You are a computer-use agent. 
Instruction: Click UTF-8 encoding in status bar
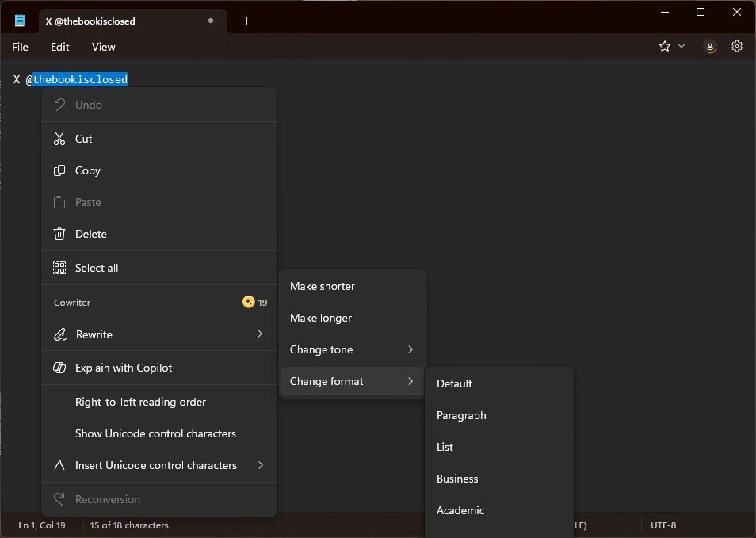[663, 525]
